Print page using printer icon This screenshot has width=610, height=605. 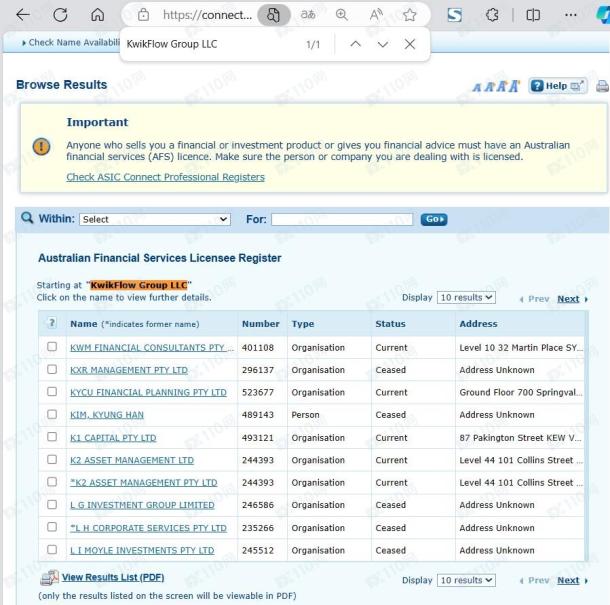click(603, 86)
